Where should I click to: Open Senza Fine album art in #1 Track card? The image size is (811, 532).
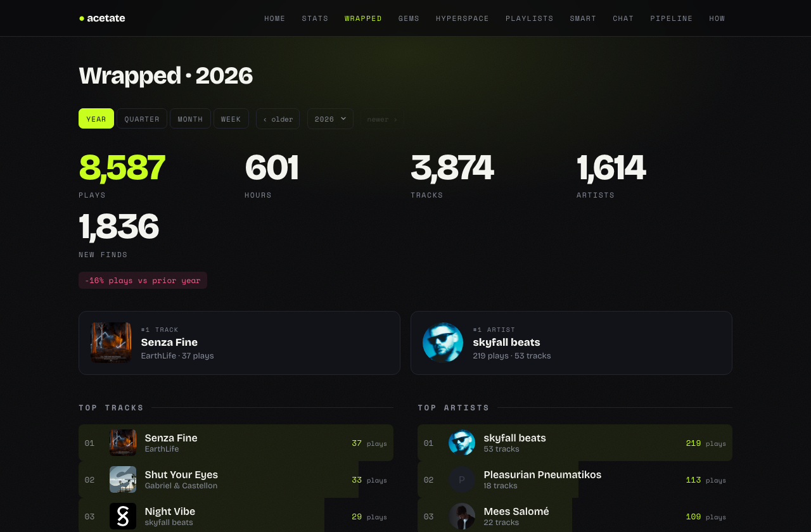[111, 343]
